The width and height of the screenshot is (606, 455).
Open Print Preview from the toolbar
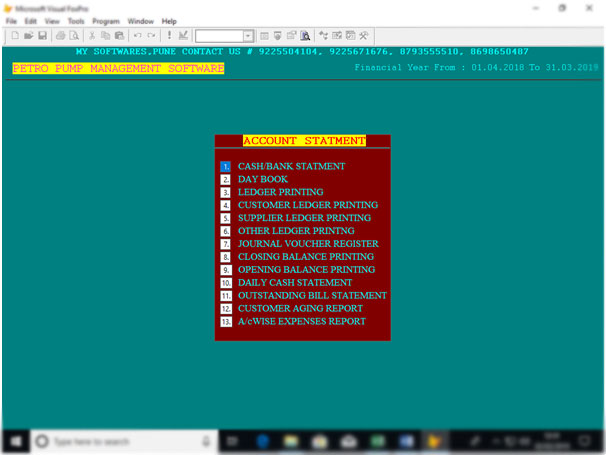(74, 36)
